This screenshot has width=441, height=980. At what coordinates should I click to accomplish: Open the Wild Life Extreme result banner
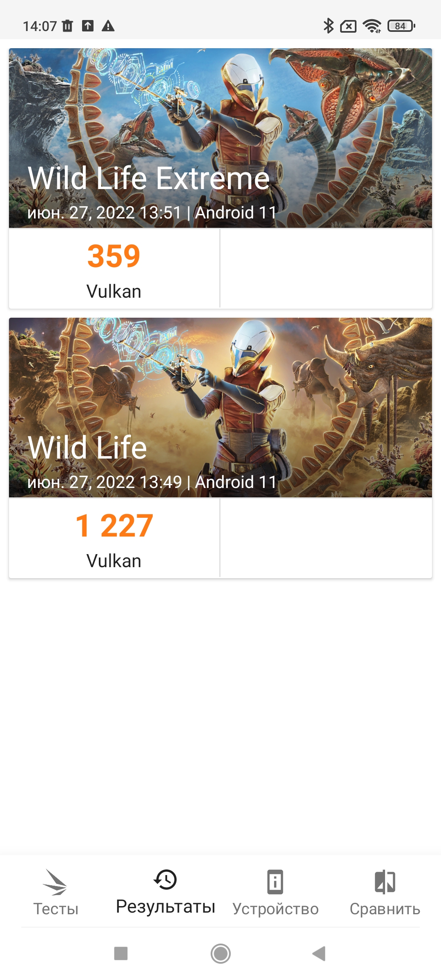(220, 138)
